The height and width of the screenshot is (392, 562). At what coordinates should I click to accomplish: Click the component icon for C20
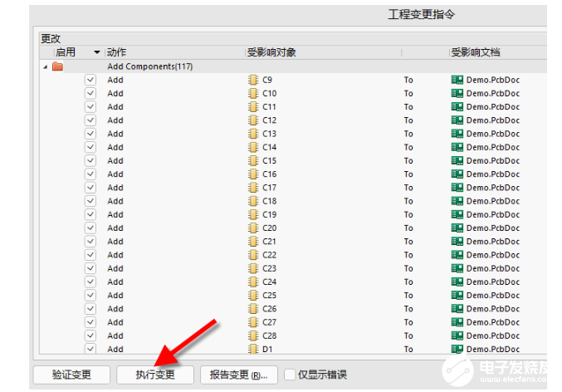[x=253, y=228]
